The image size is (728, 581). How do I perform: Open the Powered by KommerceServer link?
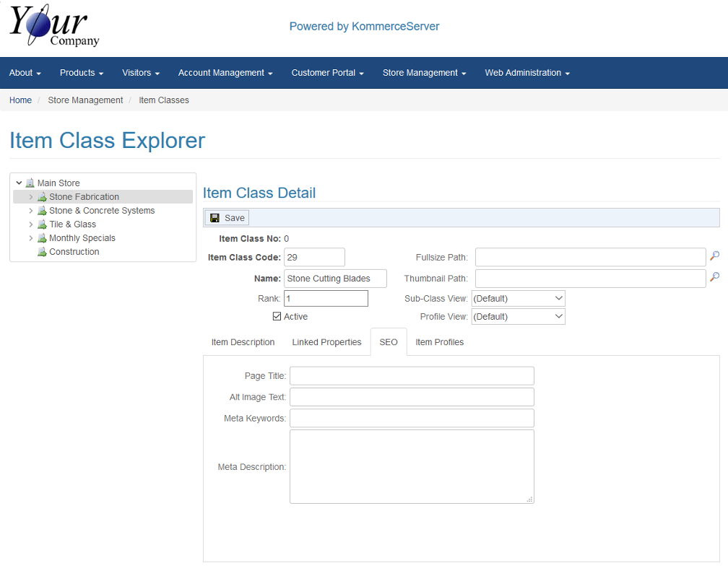click(x=364, y=27)
